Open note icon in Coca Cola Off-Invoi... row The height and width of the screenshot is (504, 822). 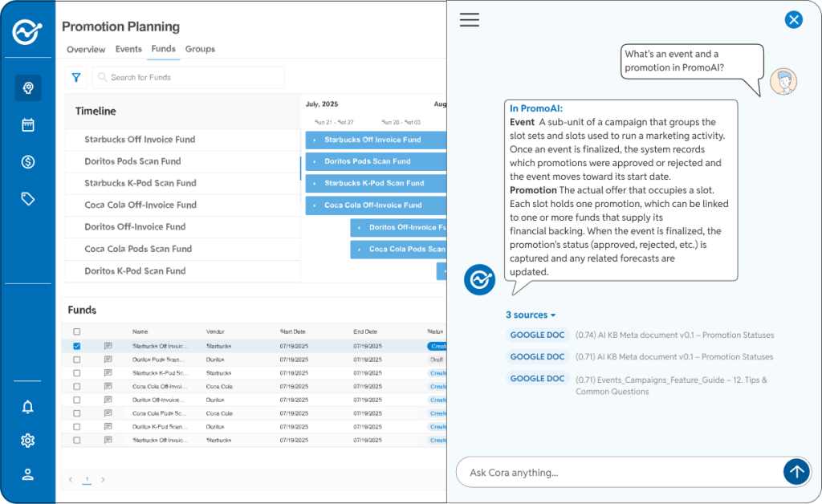coord(108,386)
